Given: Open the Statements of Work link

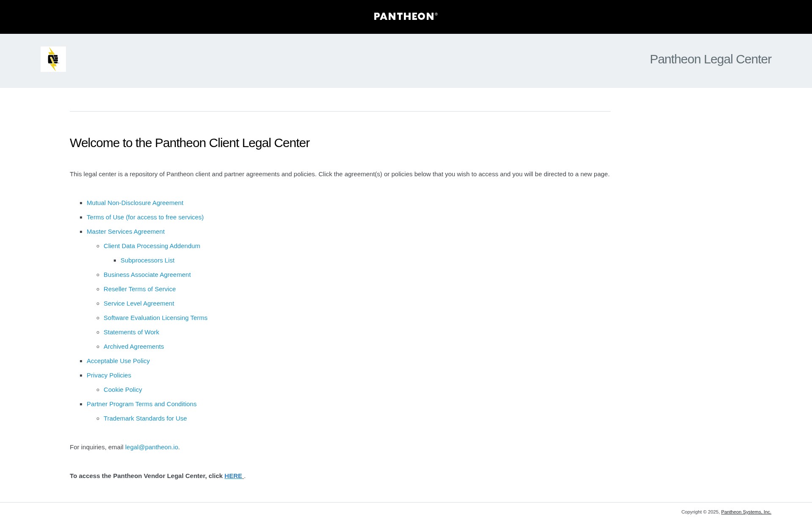Looking at the screenshot, I should (x=132, y=332).
